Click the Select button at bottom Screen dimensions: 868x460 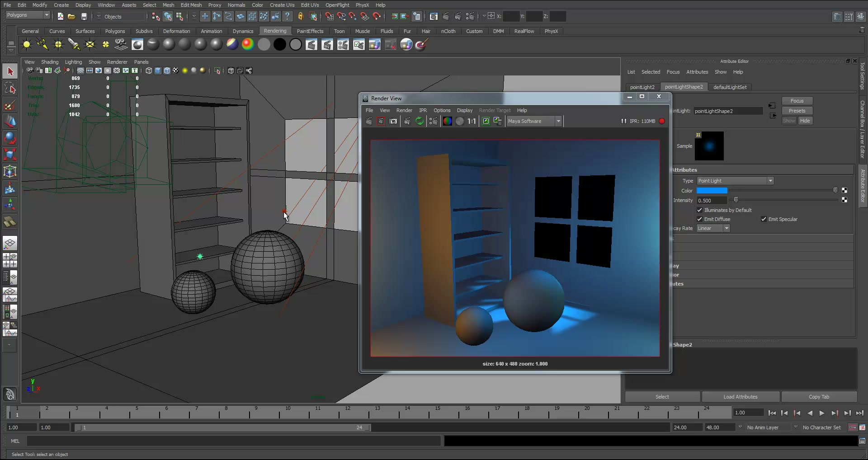click(662, 397)
